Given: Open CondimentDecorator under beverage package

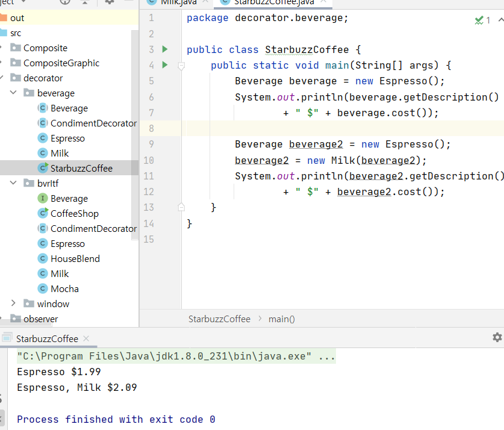Looking at the screenshot, I should tap(93, 123).
